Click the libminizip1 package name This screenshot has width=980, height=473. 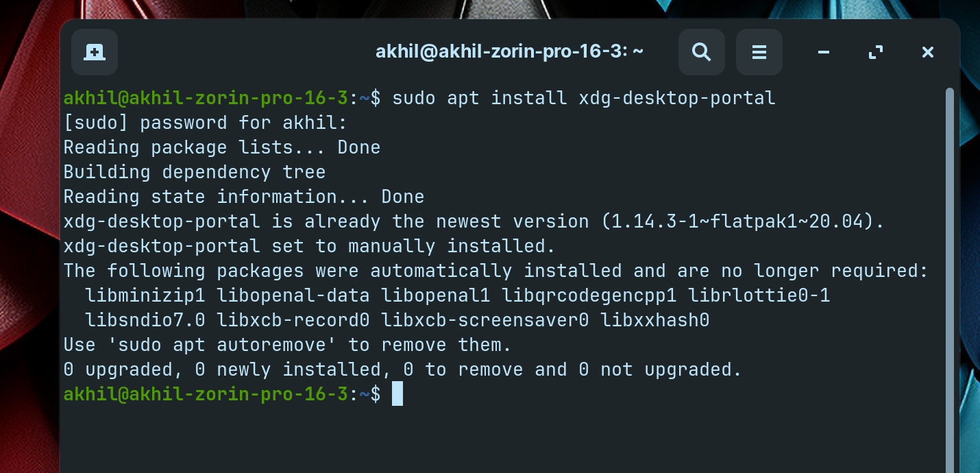[145, 296]
